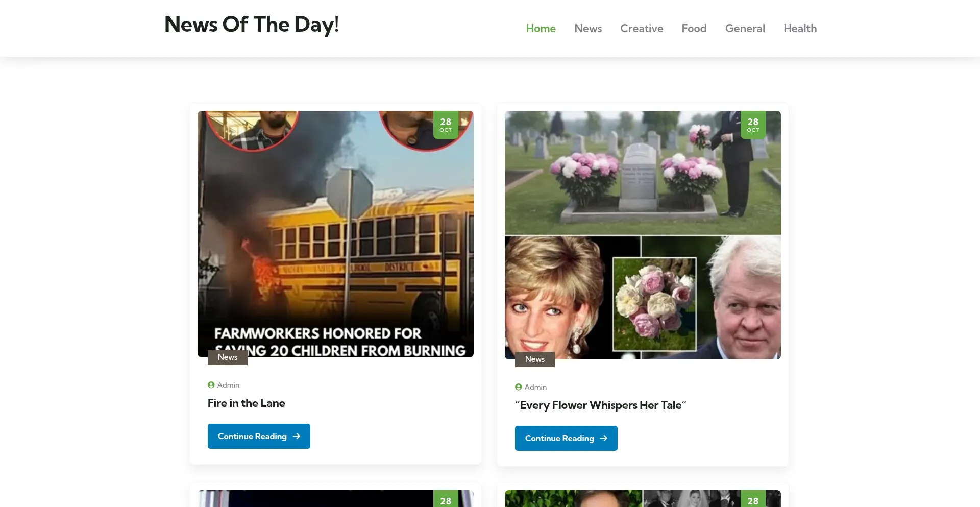This screenshot has height=507, width=980.
Task: Click the News tag on the gravestone post
Action: 535,359
